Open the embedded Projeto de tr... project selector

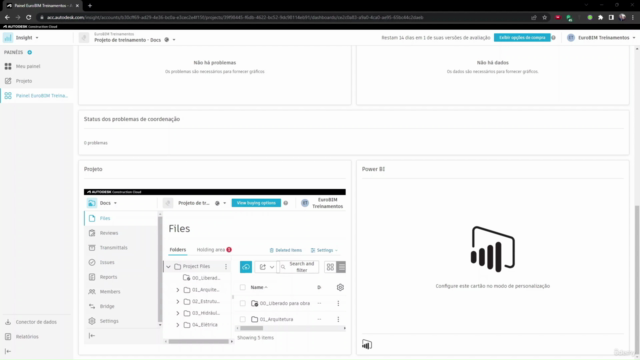(224, 203)
